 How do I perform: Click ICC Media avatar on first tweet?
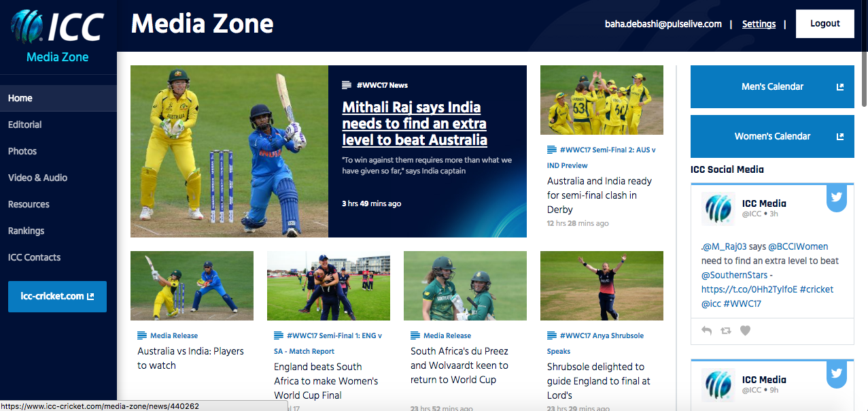point(718,209)
